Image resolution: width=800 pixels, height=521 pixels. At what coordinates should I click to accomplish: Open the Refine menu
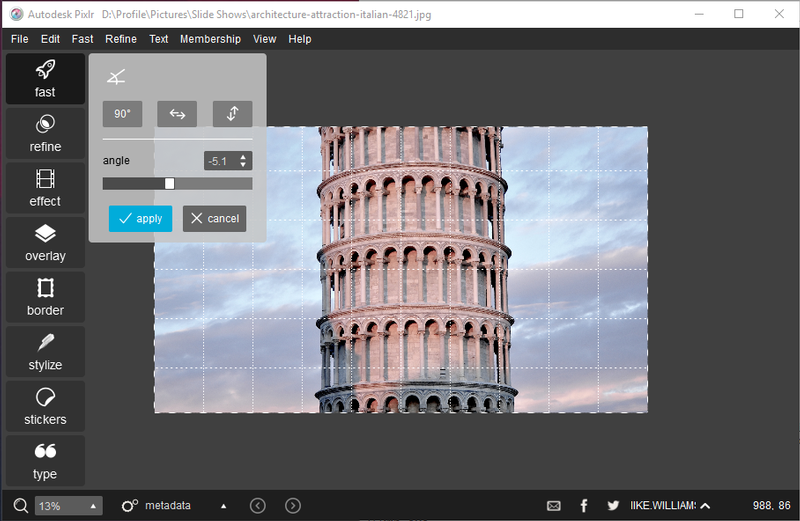click(x=121, y=39)
